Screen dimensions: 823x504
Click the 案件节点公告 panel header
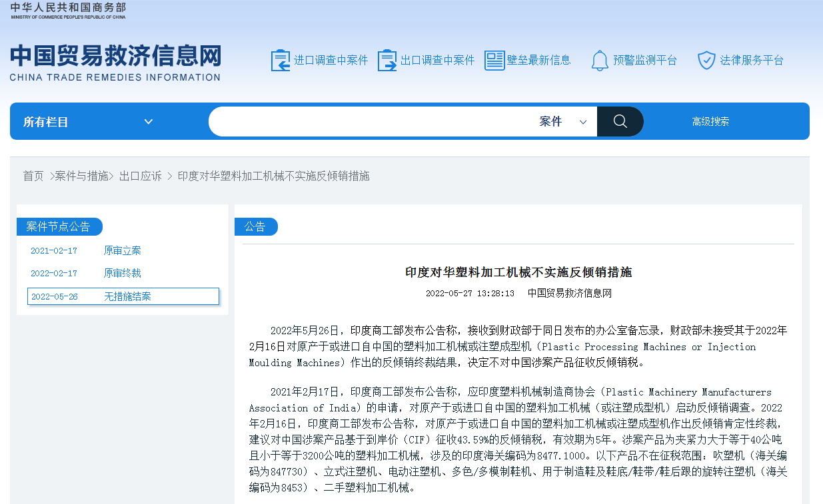click(x=59, y=227)
